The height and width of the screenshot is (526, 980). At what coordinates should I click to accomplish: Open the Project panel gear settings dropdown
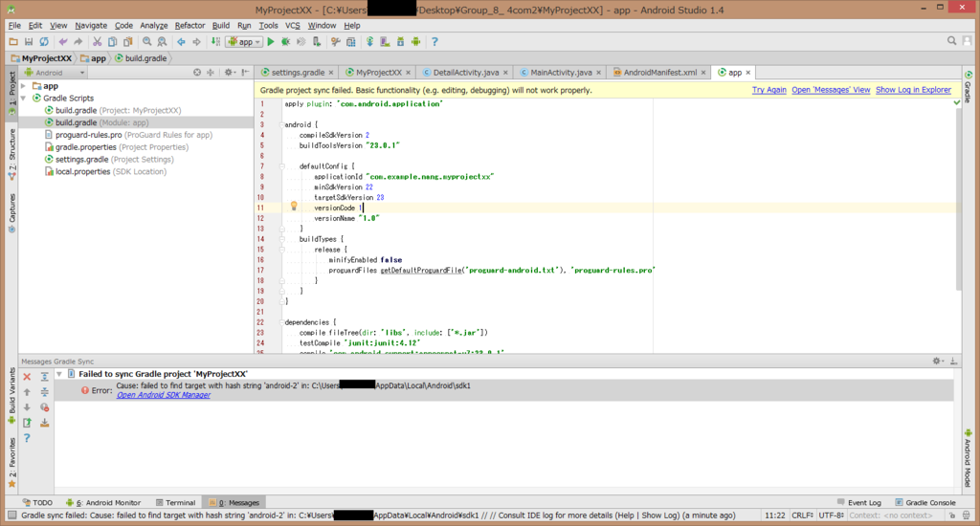(230, 73)
